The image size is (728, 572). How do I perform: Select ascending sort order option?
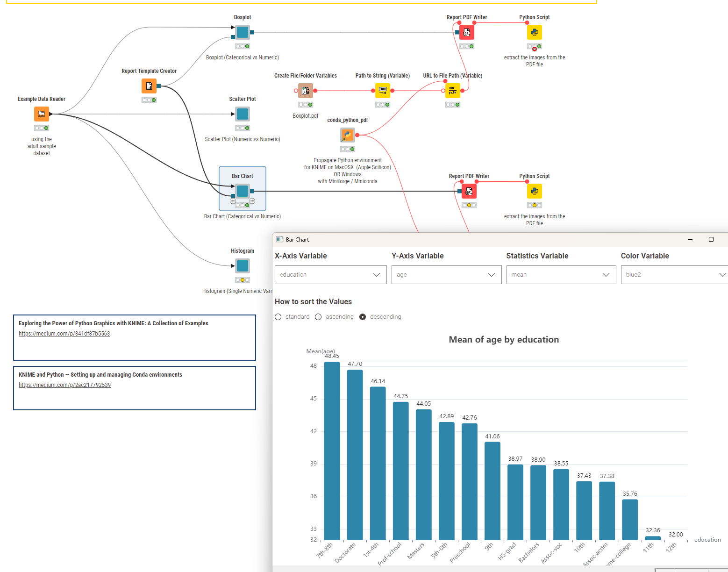pyautogui.click(x=319, y=317)
